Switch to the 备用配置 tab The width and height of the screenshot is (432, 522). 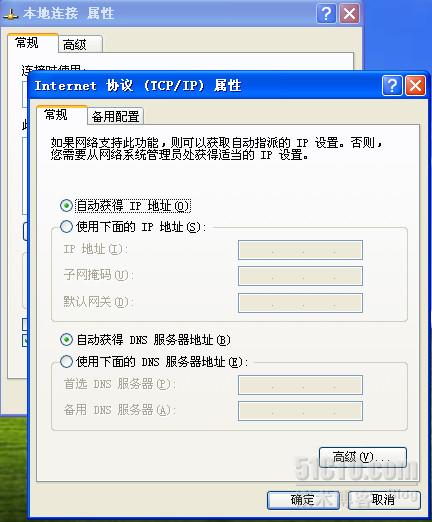click(115, 116)
